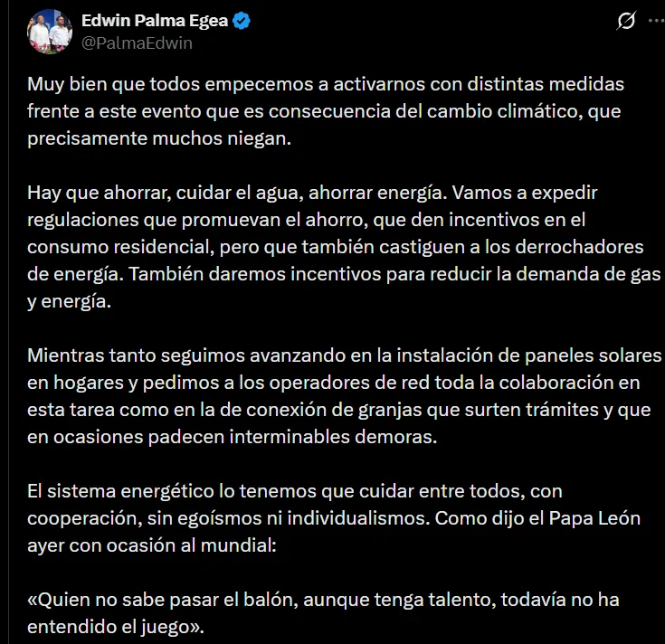Click the line 'de energía. También daremos incentivos'

click(x=344, y=274)
